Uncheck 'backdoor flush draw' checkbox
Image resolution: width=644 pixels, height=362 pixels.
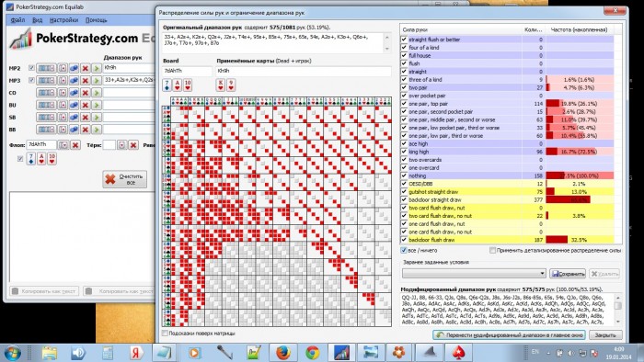click(404, 240)
